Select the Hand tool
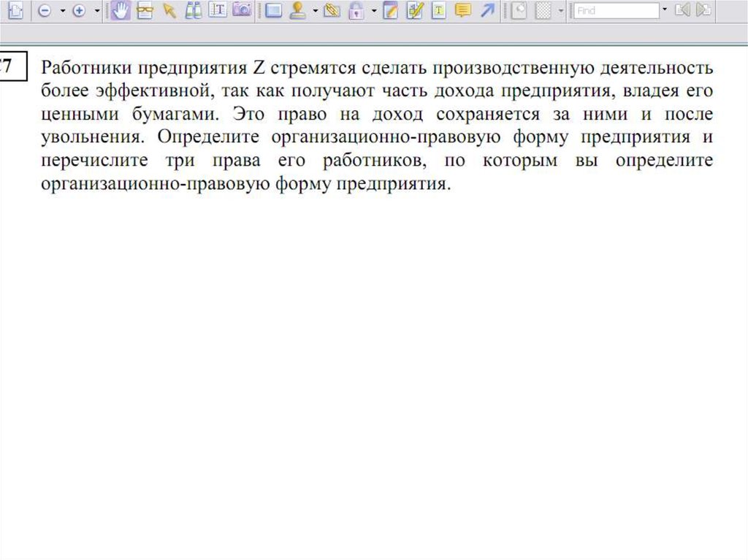Screen dimensions: 748x560 (x=121, y=10)
